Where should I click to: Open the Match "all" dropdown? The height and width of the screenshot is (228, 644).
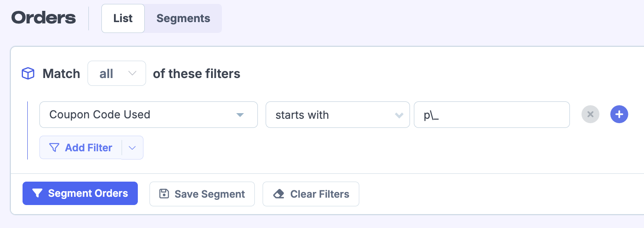pyautogui.click(x=117, y=74)
